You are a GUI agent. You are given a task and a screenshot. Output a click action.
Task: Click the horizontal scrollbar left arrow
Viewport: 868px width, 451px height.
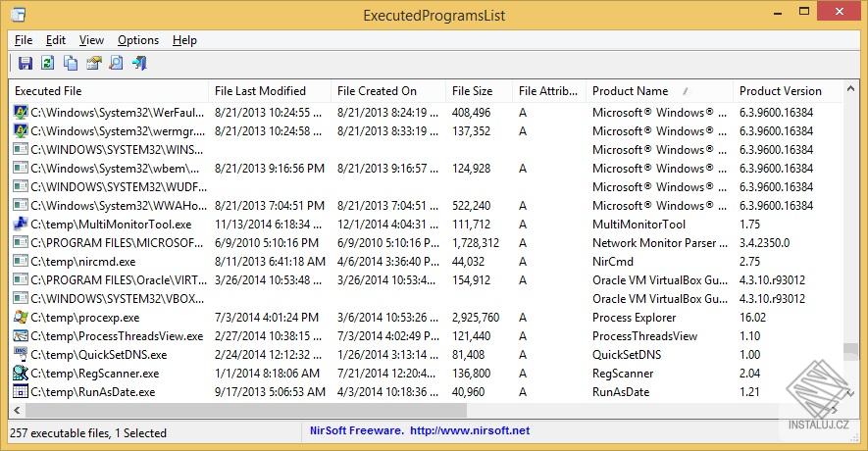pyautogui.click(x=17, y=410)
